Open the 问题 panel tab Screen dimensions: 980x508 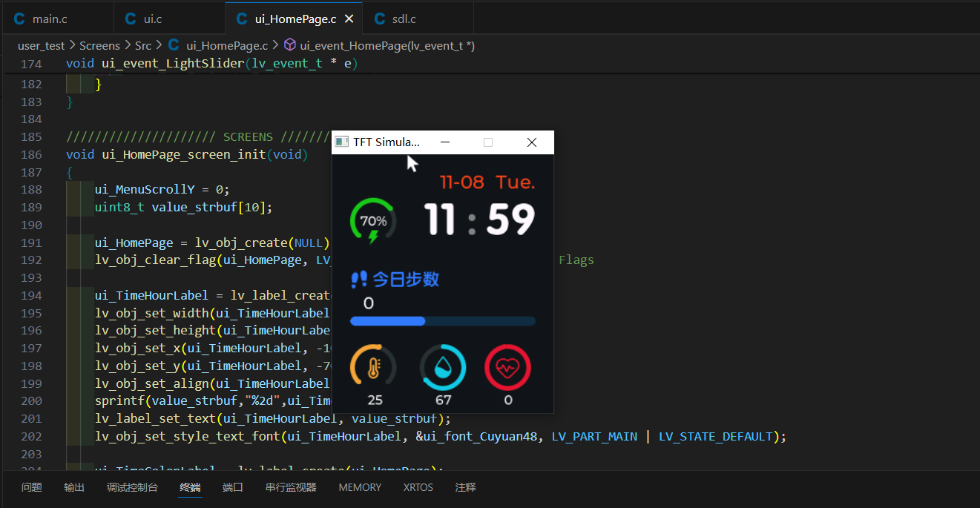click(x=32, y=487)
